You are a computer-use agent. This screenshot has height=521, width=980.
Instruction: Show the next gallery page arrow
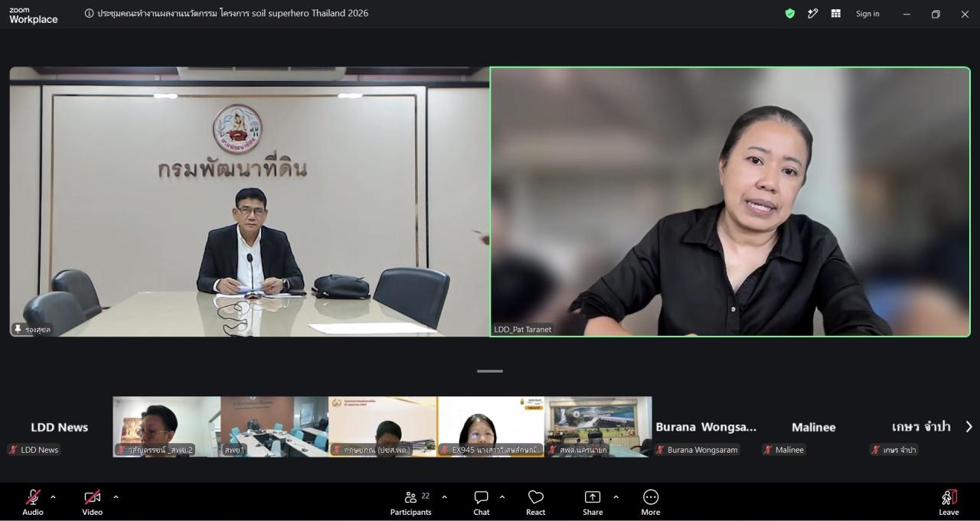pos(969,427)
